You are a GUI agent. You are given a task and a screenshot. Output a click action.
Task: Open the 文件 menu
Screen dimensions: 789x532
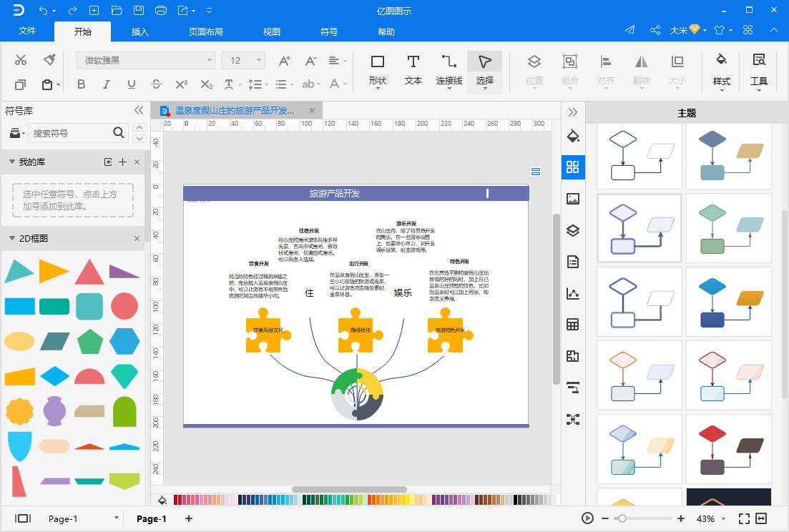pos(27,31)
